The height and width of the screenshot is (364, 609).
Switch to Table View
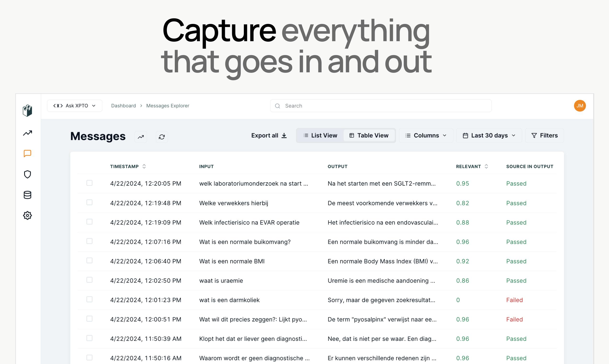369,135
